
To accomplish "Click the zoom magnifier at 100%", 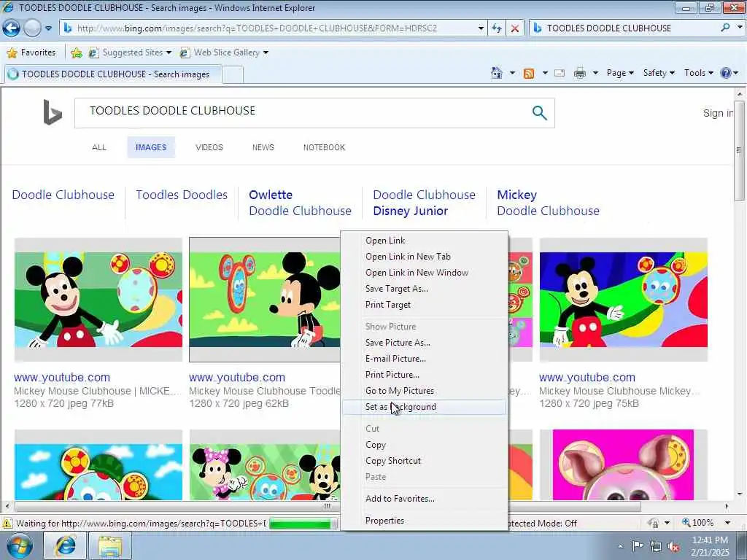I will pyautogui.click(x=686, y=522).
